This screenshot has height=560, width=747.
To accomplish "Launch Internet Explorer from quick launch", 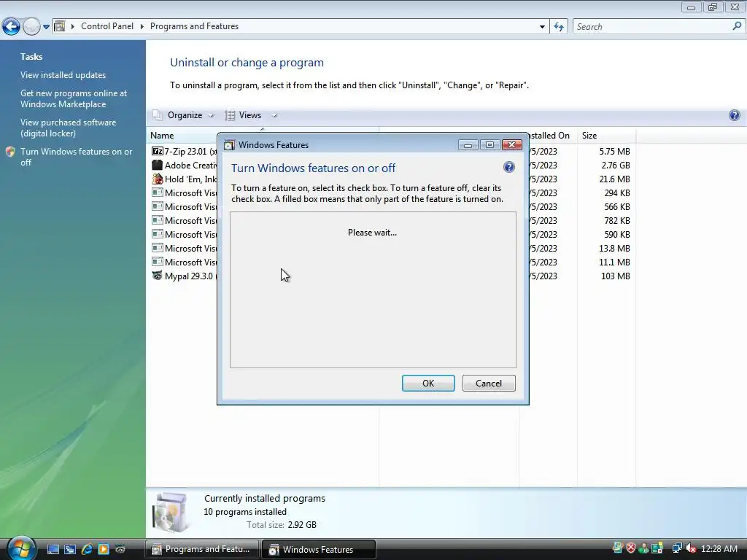I will (87, 550).
